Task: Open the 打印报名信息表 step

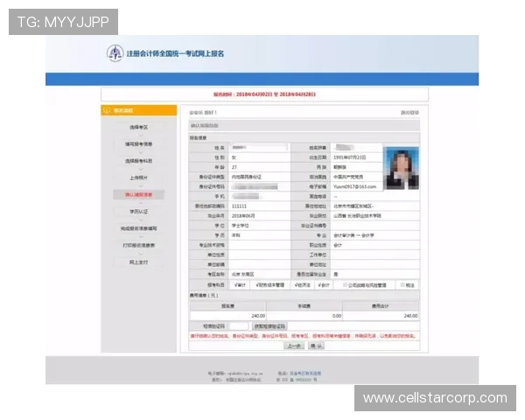Action: point(138,245)
